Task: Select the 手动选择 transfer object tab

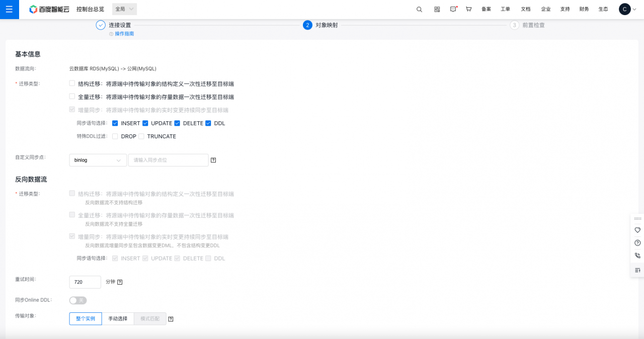Action: (118, 319)
